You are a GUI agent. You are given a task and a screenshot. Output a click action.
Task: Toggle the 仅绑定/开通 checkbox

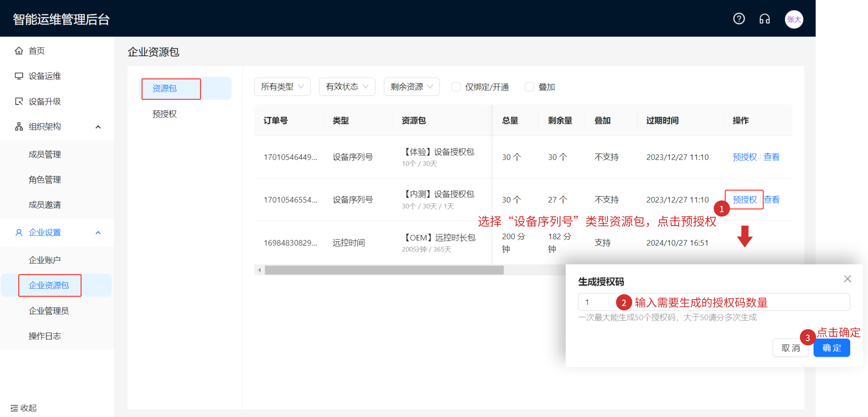coord(456,87)
